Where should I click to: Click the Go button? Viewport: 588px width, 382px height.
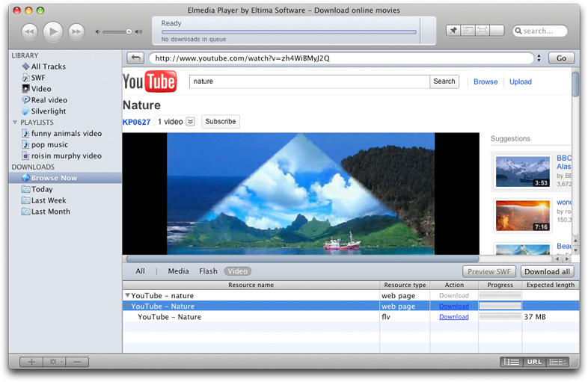pyautogui.click(x=561, y=58)
